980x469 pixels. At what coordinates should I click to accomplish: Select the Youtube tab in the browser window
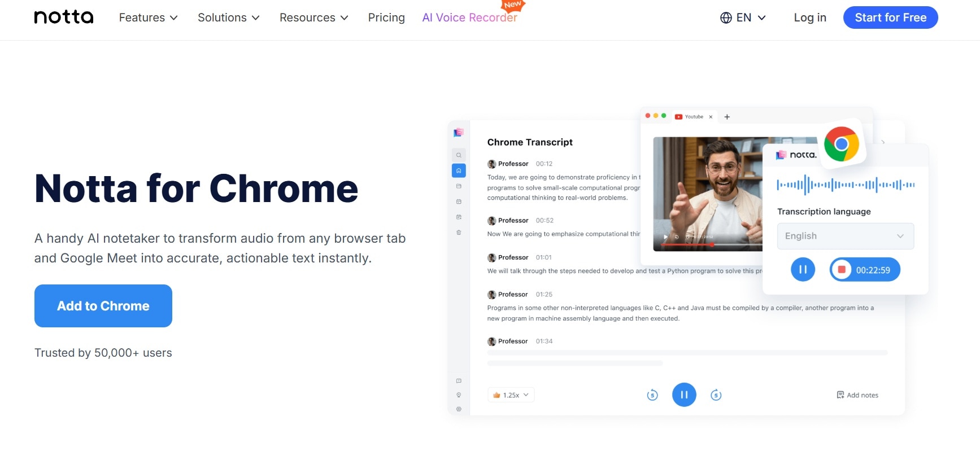click(x=694, y=117)
